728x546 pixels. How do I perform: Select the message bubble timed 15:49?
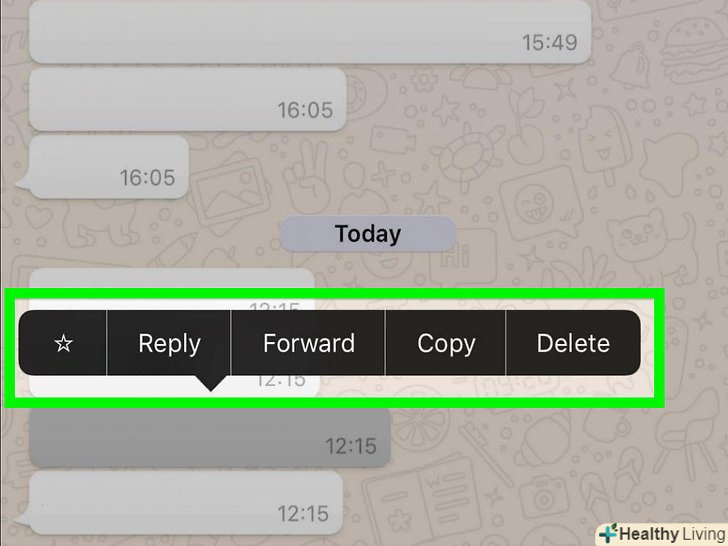pyautogui.click(x=310, y=32)
